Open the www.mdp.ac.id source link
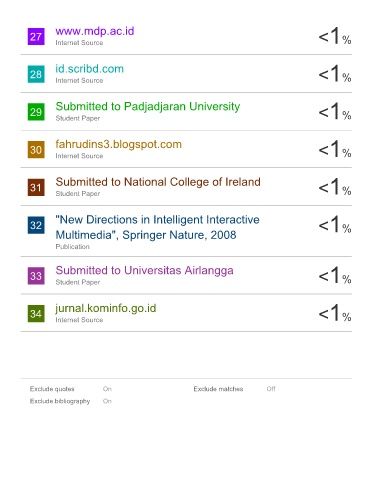Image resolution: width=370 pixels, height=480 pixels. point(95,31)
